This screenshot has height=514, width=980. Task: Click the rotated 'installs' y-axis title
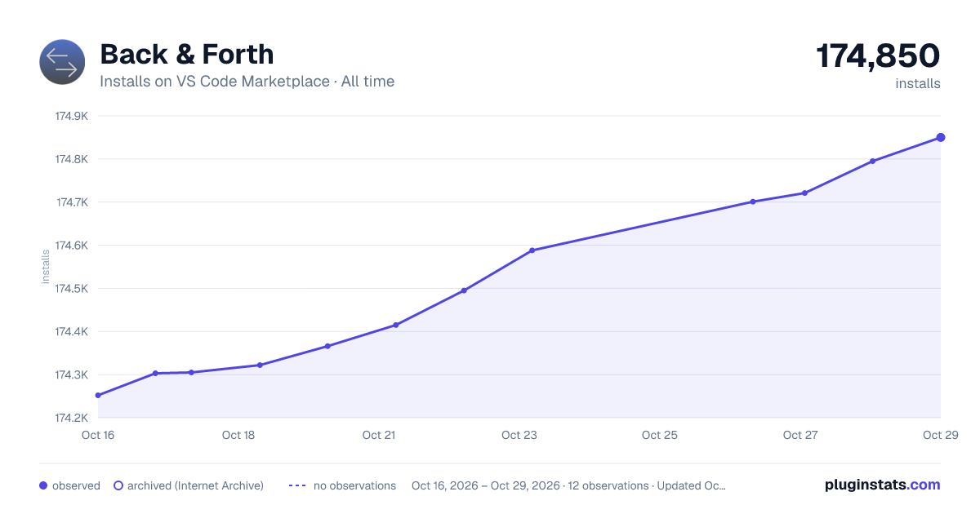pos(46,267)
